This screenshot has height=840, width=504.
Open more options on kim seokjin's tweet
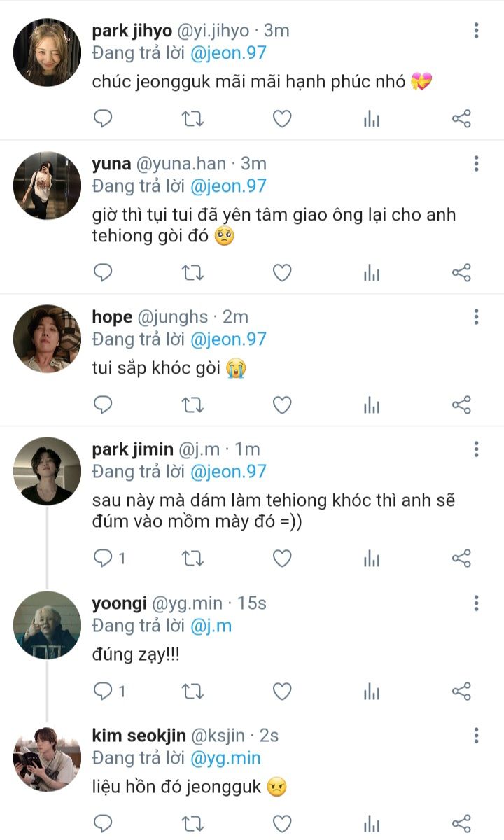pyautogui.click(x=476, y=735)
